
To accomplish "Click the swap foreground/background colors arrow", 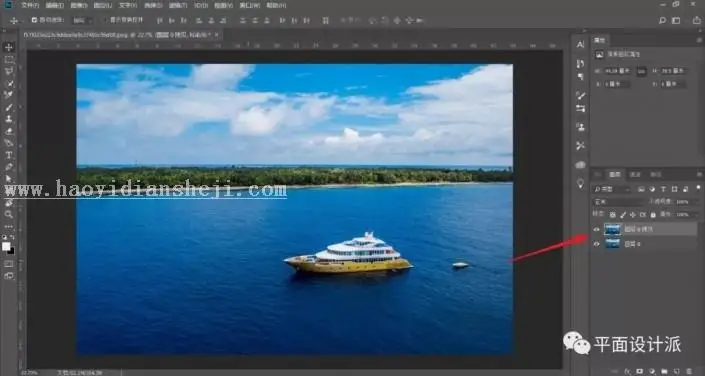I will [12, 237].
